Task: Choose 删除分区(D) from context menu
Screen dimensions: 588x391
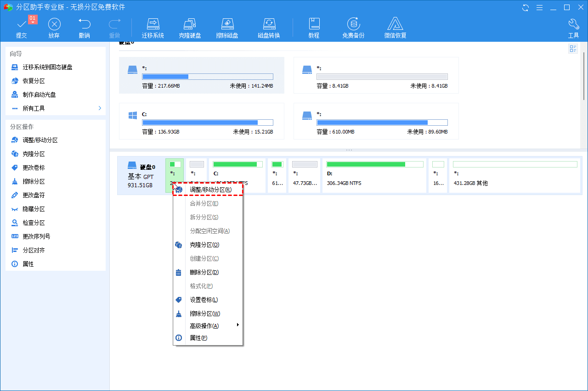Action: click(208, 272)
